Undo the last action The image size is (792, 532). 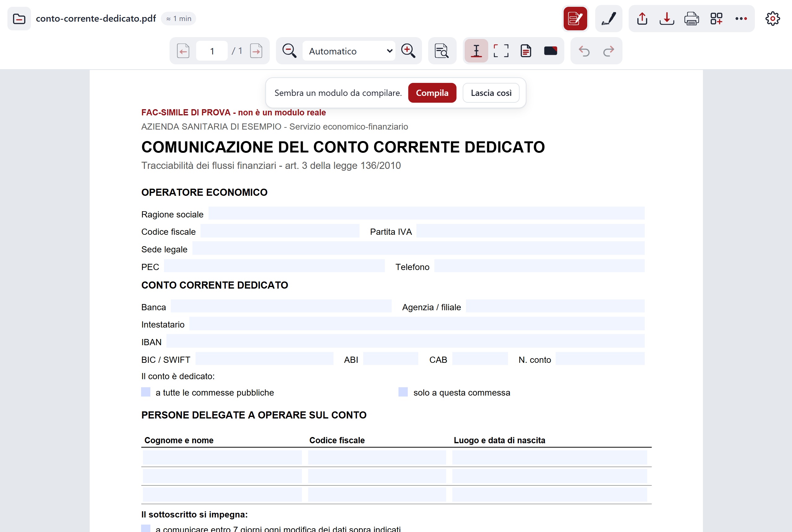pos(584,51)
